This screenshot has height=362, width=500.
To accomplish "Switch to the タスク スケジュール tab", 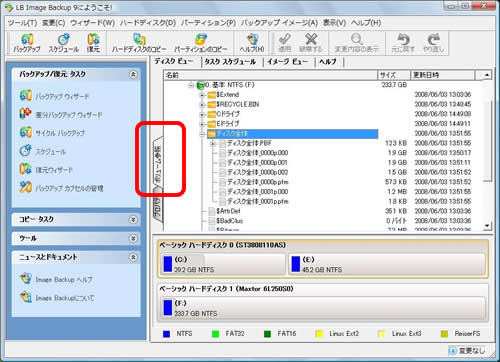I will click(x=230, y=62).
